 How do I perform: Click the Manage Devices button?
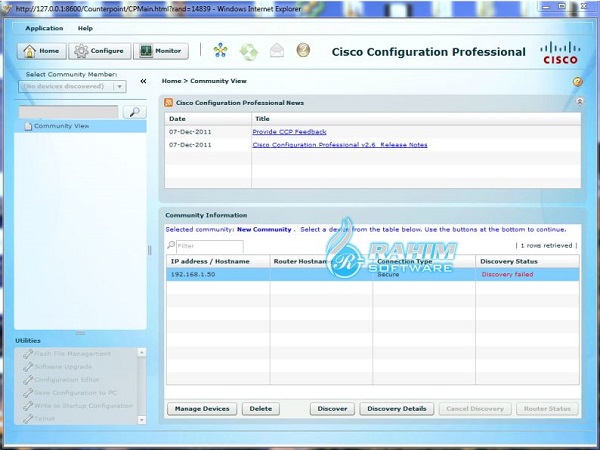tap(202, 409)
